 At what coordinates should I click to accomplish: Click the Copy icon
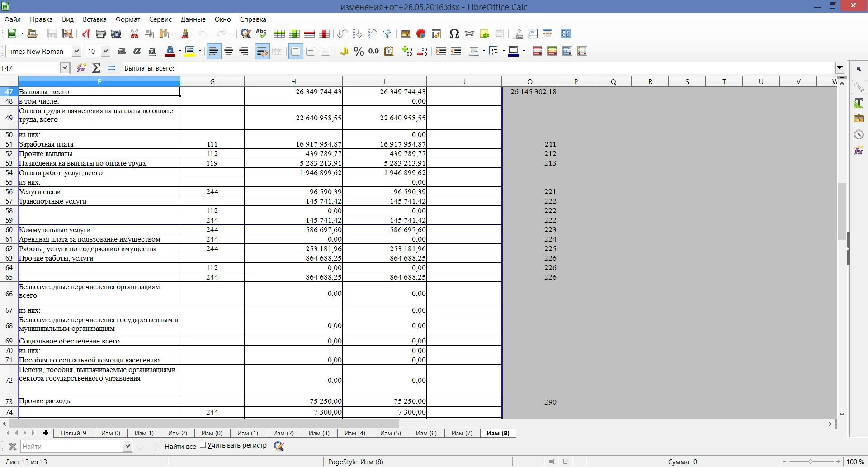(149, 33)
